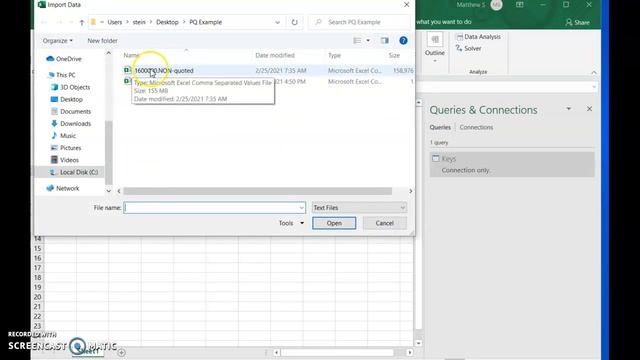This screenshot has width=640, height=360.
Task: Sort by Name column header
Action: [x=131, y=55]
